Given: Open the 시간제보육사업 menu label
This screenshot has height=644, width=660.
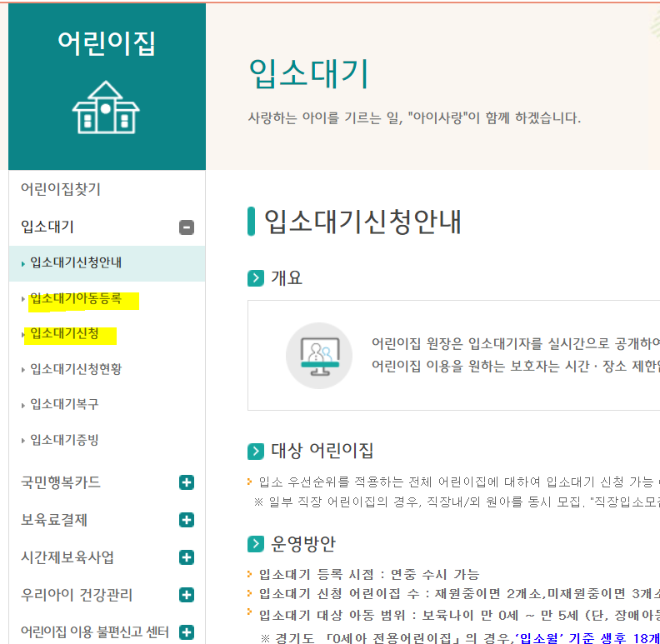Looking at the screenshot, I should pos(67,557).
